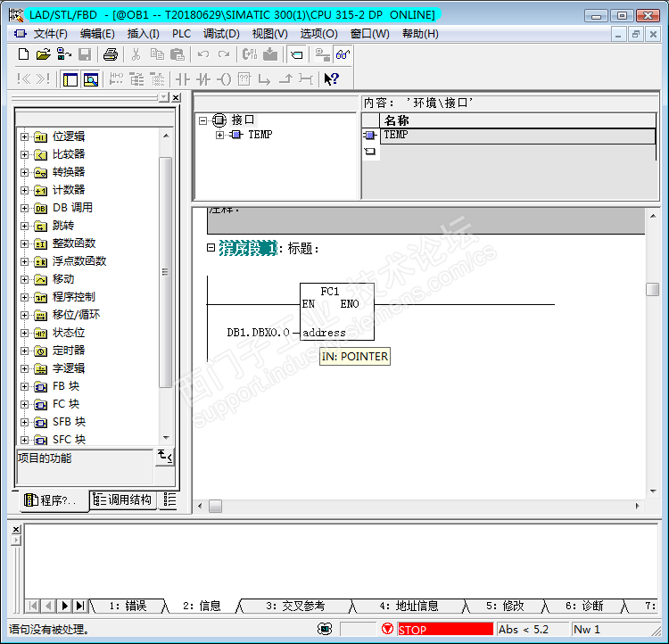
Task: Open the 编辑(E) menu
Action: (97, 34)
